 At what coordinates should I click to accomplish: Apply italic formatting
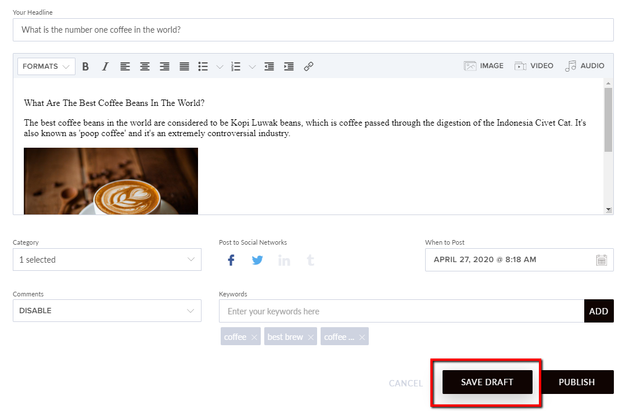tap(105, 66)
